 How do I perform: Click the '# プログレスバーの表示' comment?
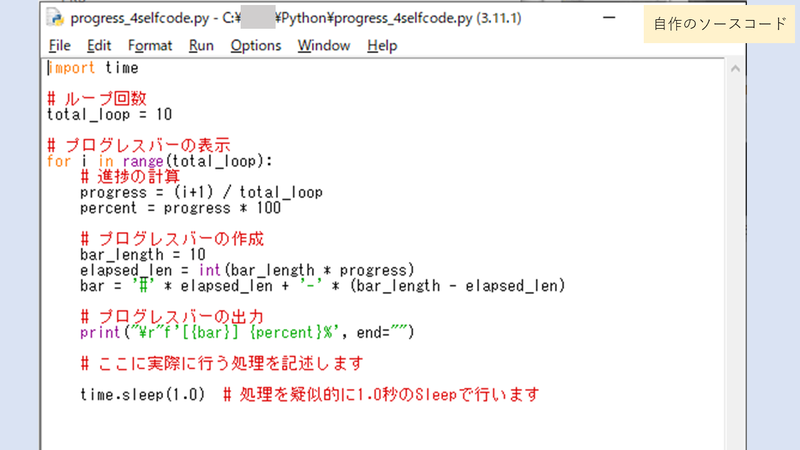[x=139, y=145]
